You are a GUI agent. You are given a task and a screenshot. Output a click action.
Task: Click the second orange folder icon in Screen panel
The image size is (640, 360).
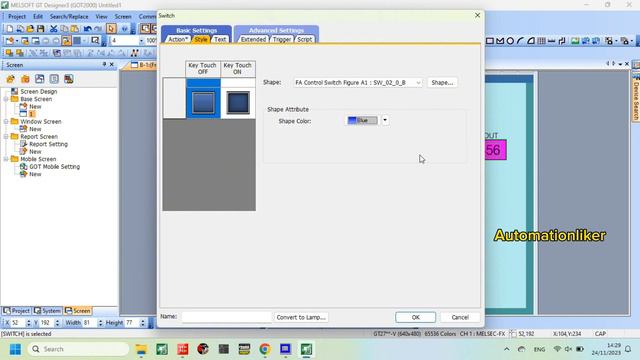pyautogui.click(x=25, y=79)
